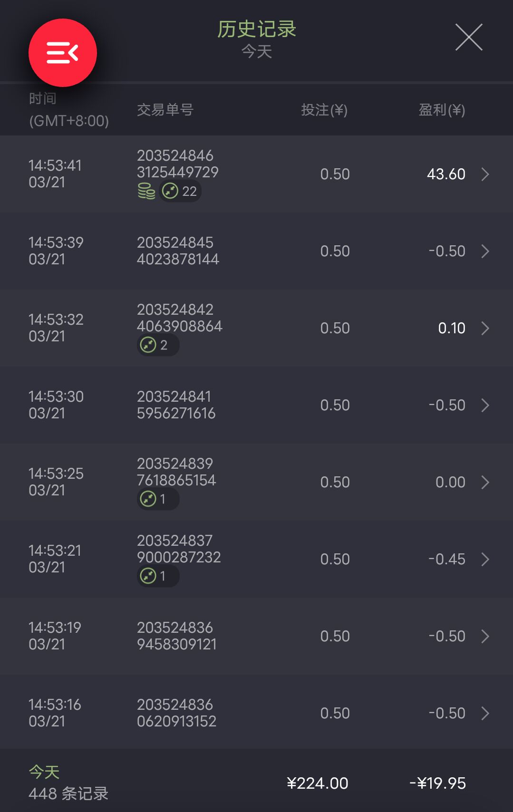Click the red menu collapse button
The width and height of the screenshot is (513, 812).
62,53
